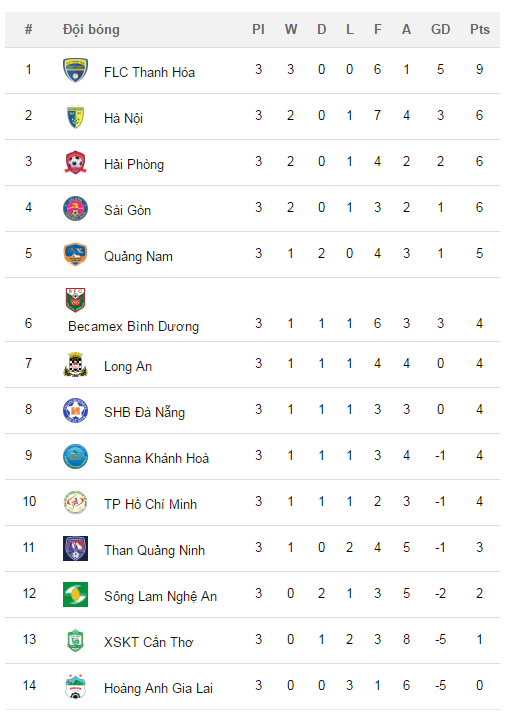Sort table by the Pts column header
This screenshot has width=509, height=723.
(x=479, y=30)
